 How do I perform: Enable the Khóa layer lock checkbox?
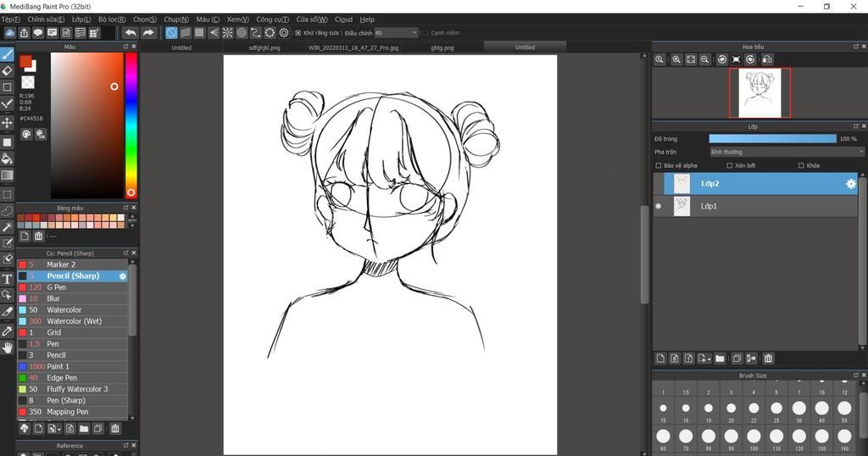[801, 165]
